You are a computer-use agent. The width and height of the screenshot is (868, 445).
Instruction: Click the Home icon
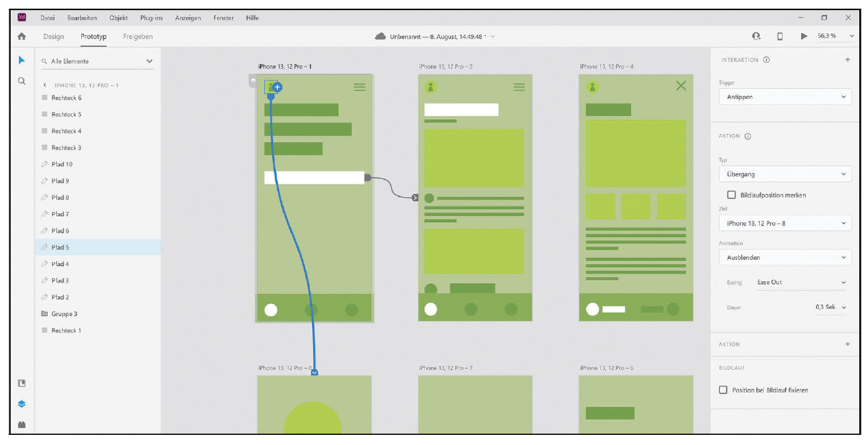pyautogui.click(x=22, y=37)
